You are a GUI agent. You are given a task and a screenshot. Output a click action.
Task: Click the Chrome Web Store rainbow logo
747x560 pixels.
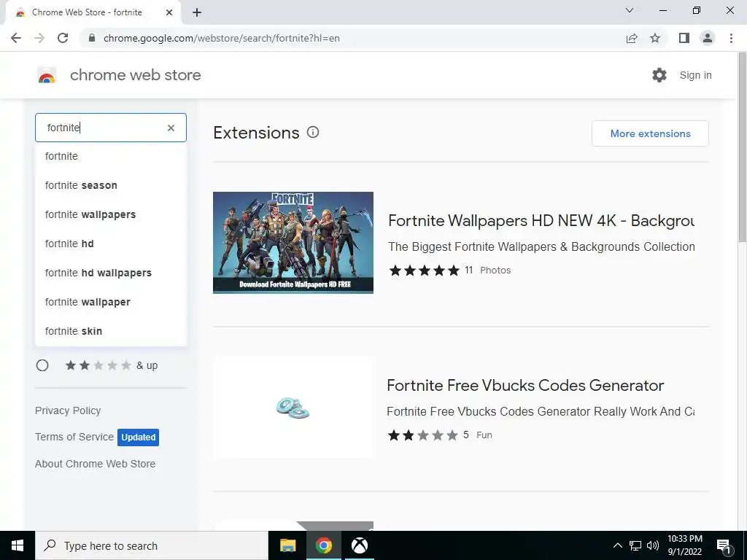pyautogui.click(x=47, y=75)
